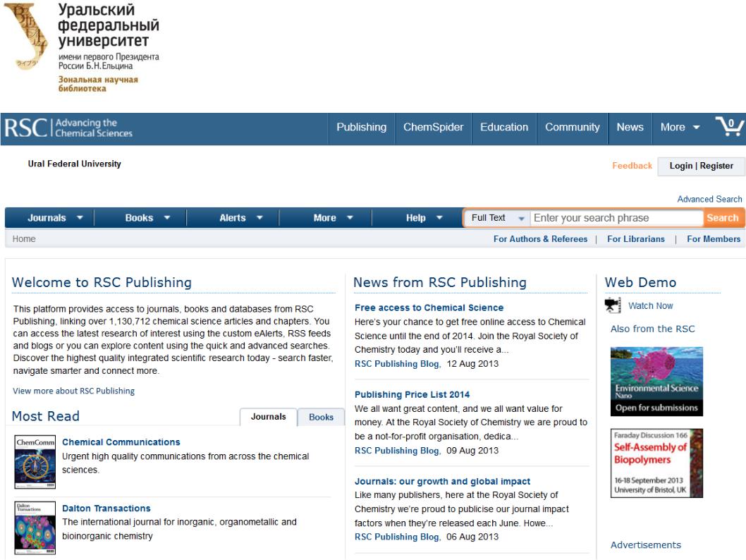Screen dimensions: 746x560
Task: Click the Advertisements heading
Action: coord(646,544)
